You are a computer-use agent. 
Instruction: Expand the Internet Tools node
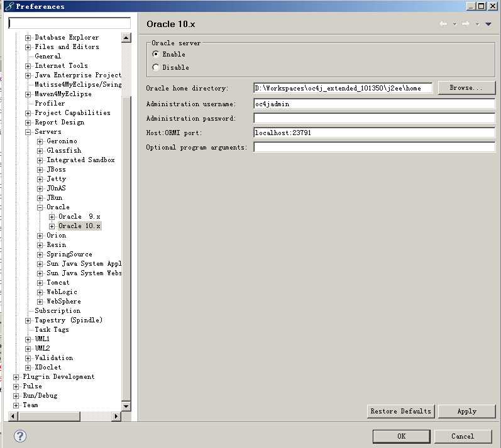point(28,66)
